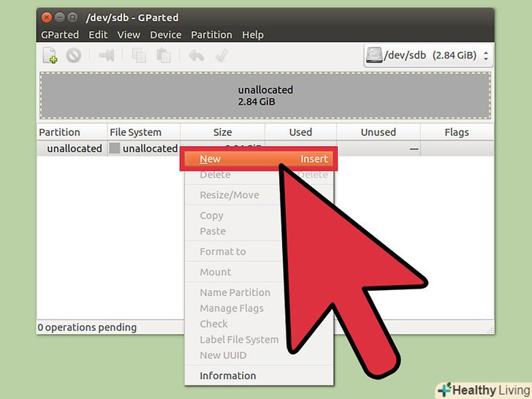Select the unallocated 2.84 GiB disk graphic
532x399 pixels.
pos(265,96)
